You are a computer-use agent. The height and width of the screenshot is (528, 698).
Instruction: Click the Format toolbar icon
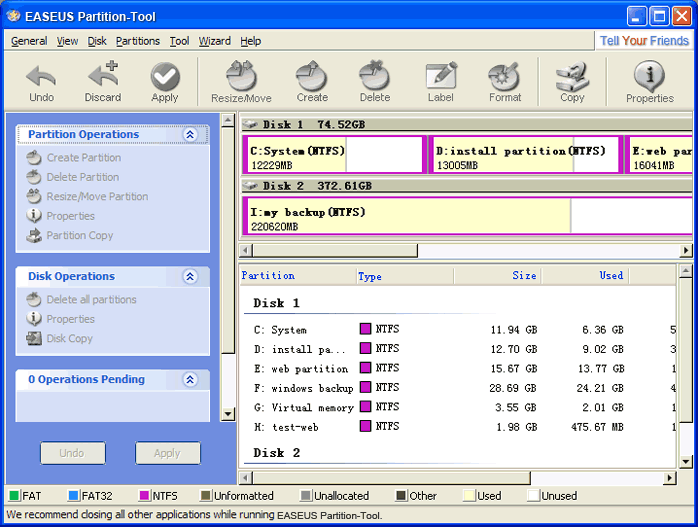click(505, 81)
